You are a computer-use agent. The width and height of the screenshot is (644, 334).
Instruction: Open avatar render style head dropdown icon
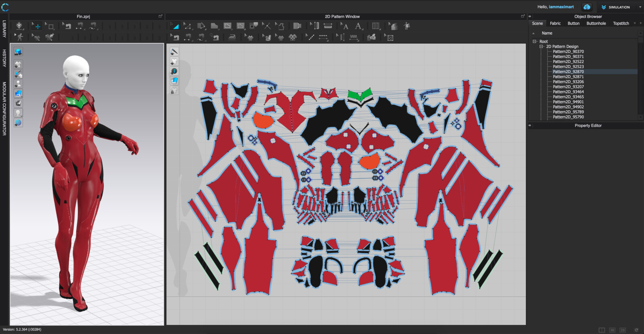point(18,113)
